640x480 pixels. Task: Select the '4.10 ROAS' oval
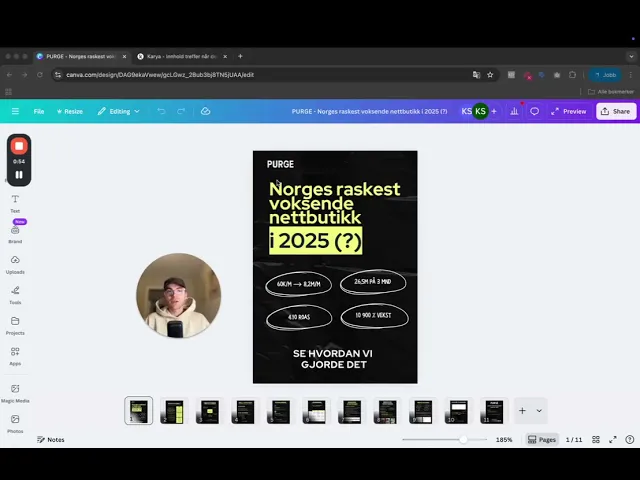(299, 317)
